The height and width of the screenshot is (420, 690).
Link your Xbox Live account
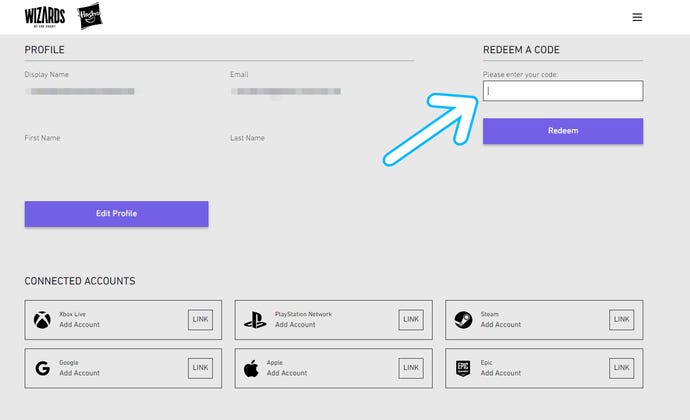click(x=200, y=320)
